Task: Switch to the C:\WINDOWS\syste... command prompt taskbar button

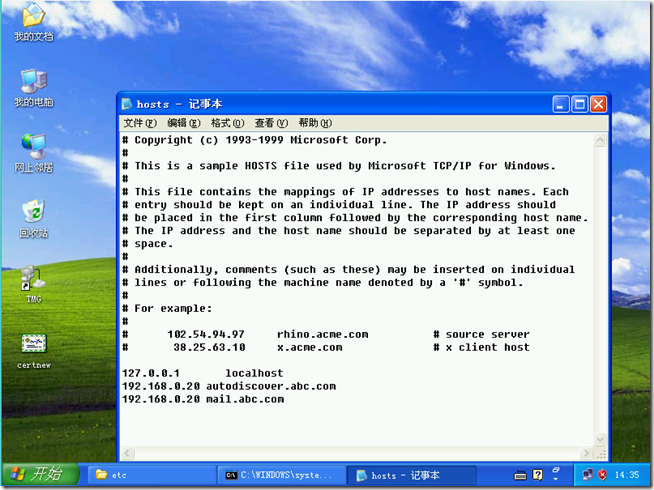Action: (x=282, y=475)
